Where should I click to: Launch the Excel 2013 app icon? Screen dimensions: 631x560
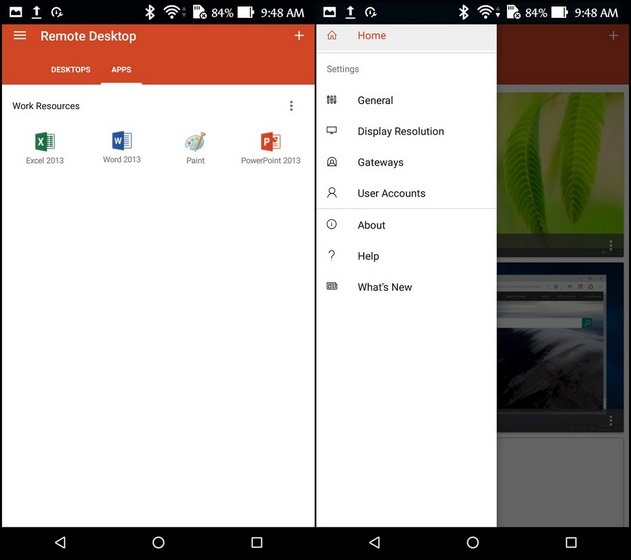click(x=45, y=142)
